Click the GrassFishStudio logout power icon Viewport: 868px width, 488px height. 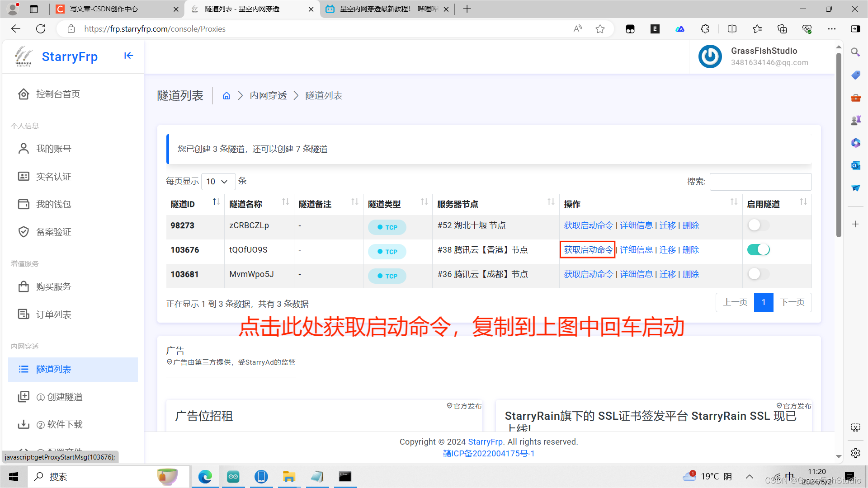pos(710,56)
